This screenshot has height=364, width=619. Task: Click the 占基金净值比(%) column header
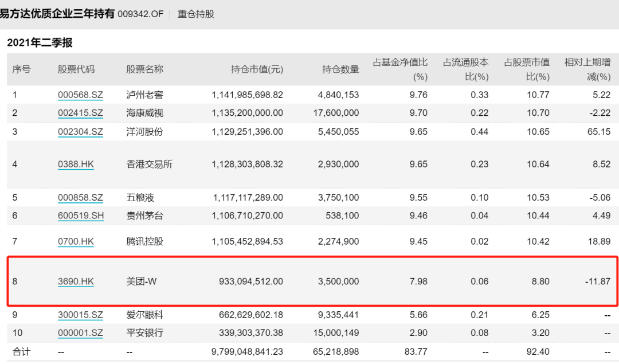pyautogui.click(x=400, y=69)
